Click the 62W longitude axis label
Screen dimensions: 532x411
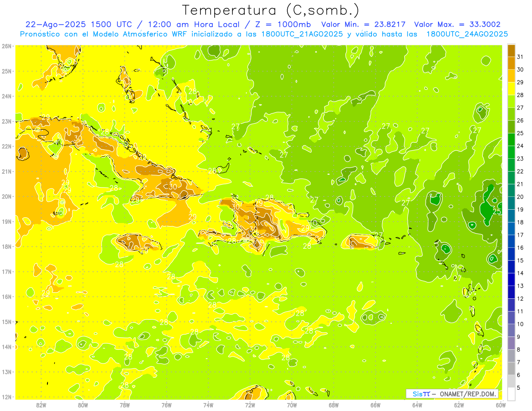(459, 405)
